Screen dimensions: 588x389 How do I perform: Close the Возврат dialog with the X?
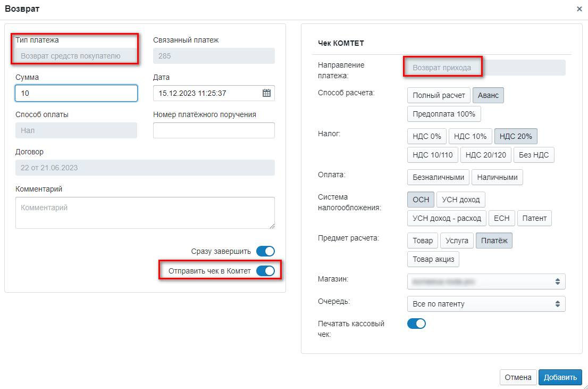click(579, 9)
